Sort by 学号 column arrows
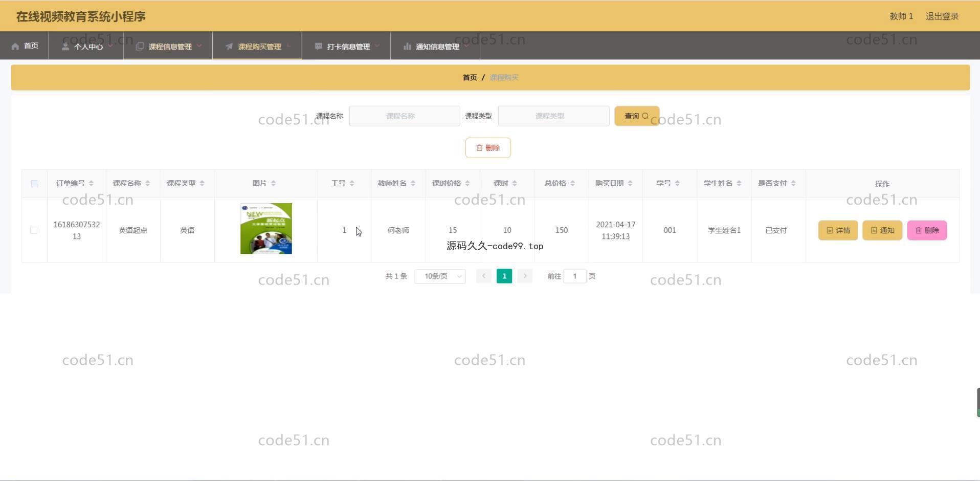980x481 pixels. click(x=677, y=183)
